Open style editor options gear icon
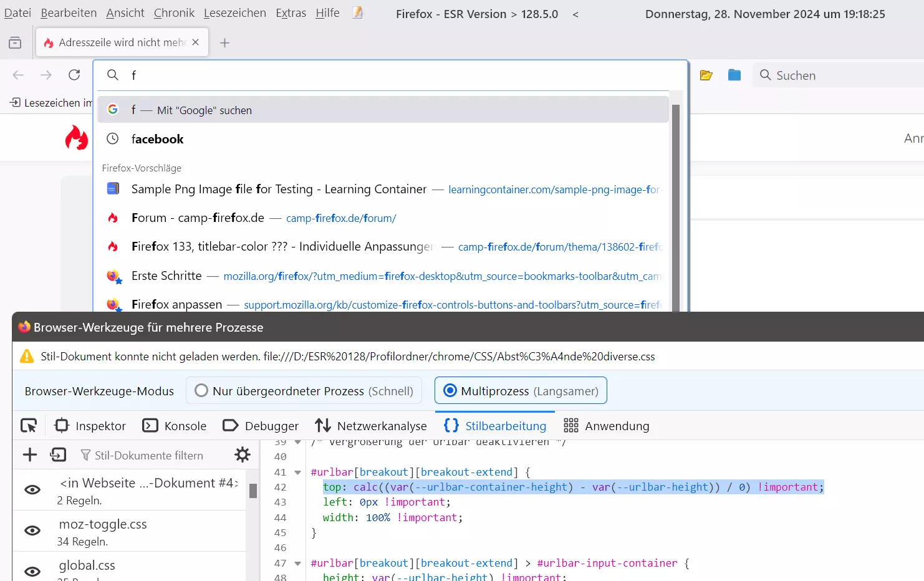 [243, 455]
